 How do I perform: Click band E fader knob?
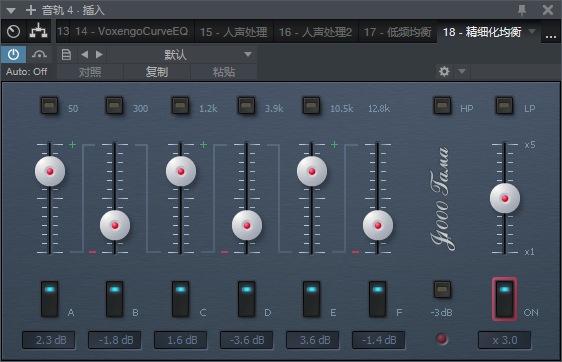point(312,171)
